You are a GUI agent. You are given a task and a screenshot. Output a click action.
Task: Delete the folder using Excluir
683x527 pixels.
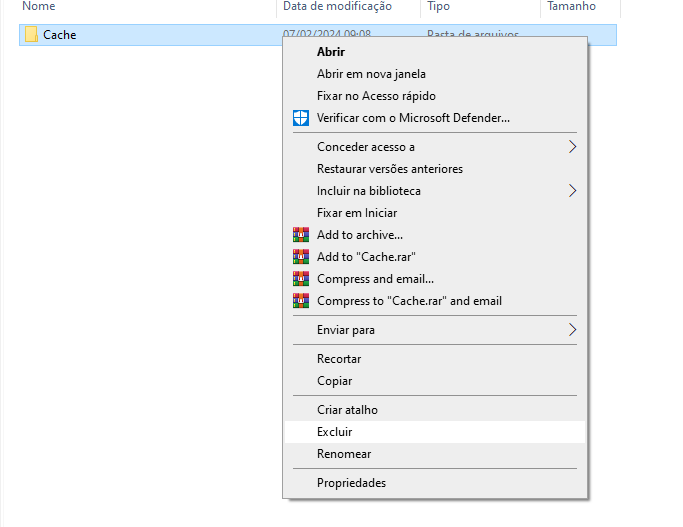click(x=334, y=432)
